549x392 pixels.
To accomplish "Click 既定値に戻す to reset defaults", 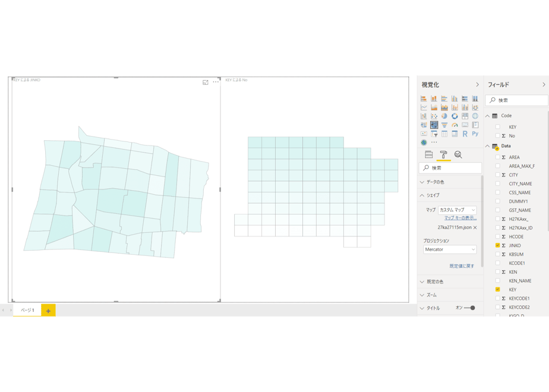I will click(x=462, y=266).
